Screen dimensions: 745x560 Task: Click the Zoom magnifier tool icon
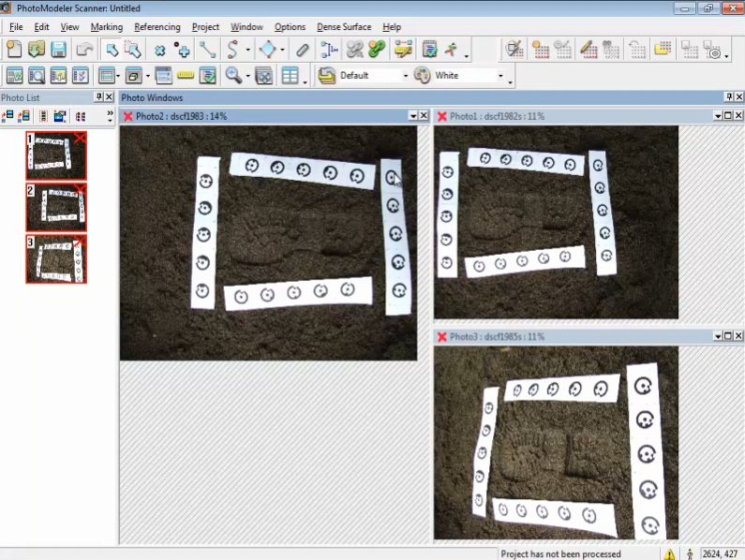coord(233,76)
